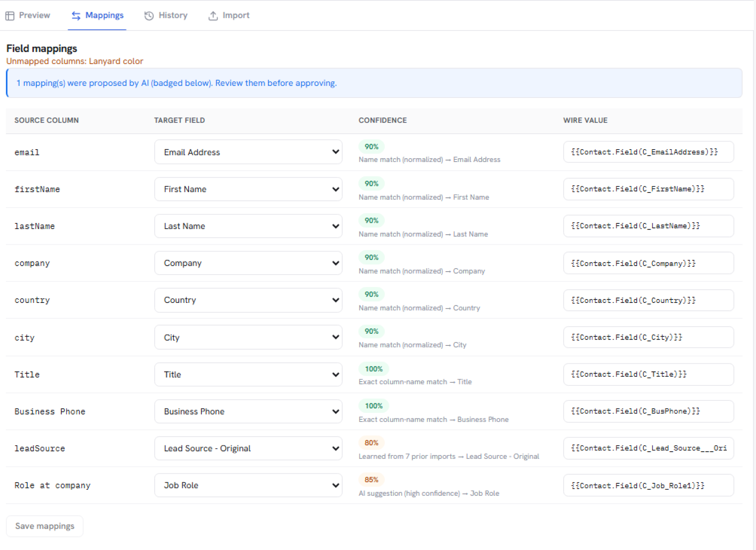Viewport: 756px width, 550px height.
Task: Open the Preview tab
Action: (28, 15)
